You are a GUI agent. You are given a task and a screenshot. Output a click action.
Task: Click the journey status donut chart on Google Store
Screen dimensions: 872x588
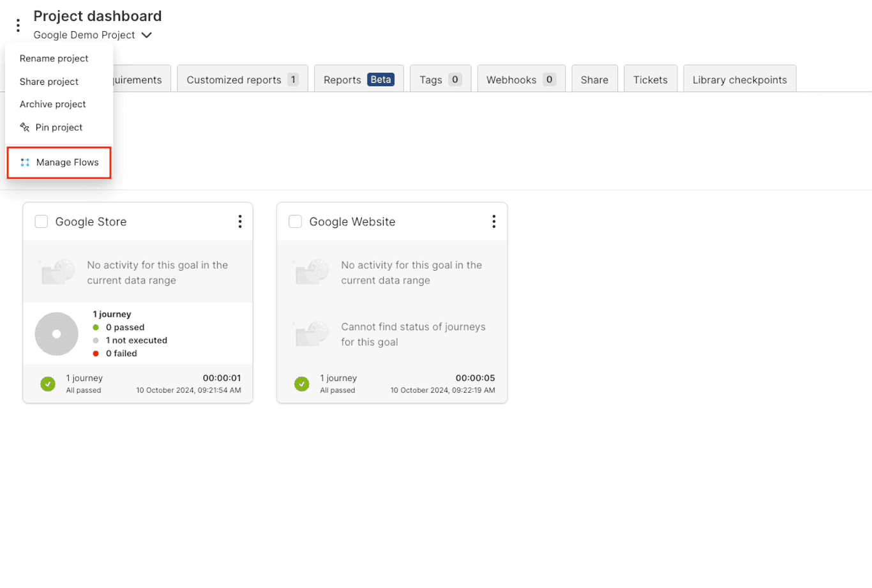coord(56,333)
